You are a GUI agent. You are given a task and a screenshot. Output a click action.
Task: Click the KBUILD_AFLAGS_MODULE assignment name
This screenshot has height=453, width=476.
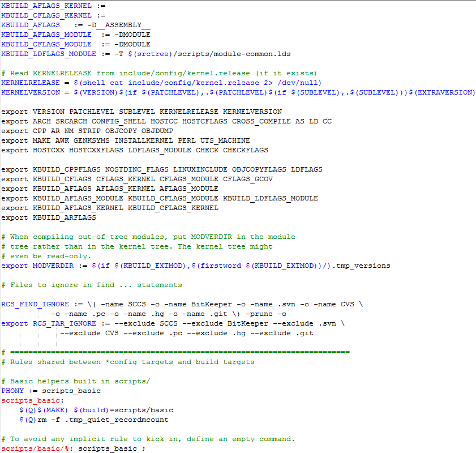coord(46,35)
